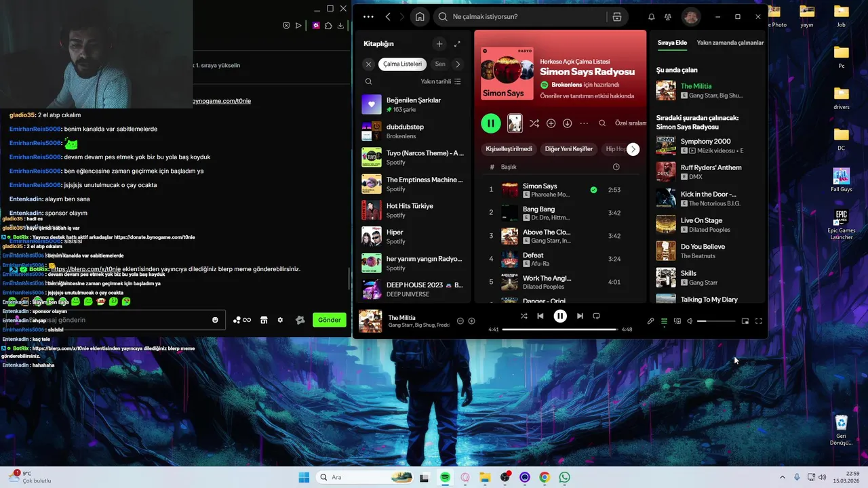The width and height of the screenshot is (868, 488).
Task: Switch to Yakın zamanda çalınanlar tab
Action: click(x=730, y=43)
